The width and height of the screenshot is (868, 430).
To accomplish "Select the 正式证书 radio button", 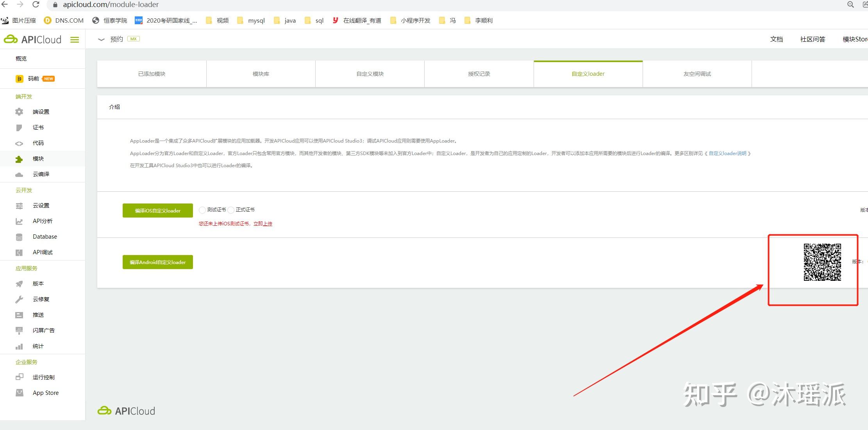I will tap(231, 210).
